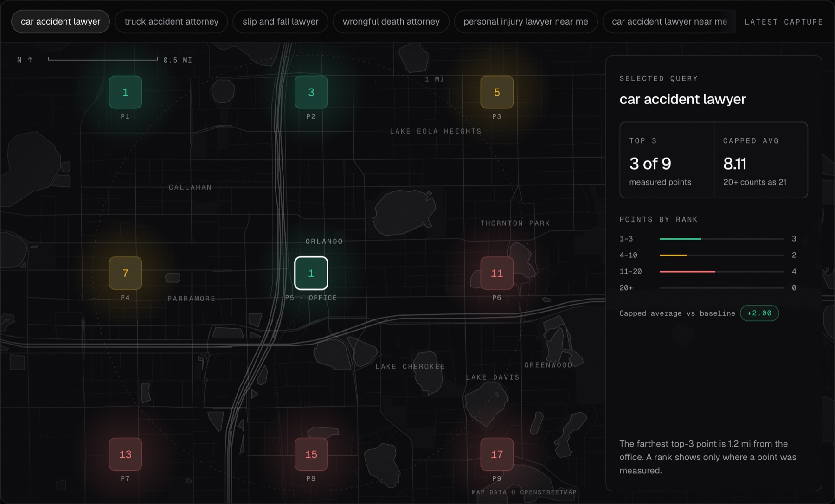Choose the 'wrongful death attorney' tab
835x504 pixels.
(391, 22)
